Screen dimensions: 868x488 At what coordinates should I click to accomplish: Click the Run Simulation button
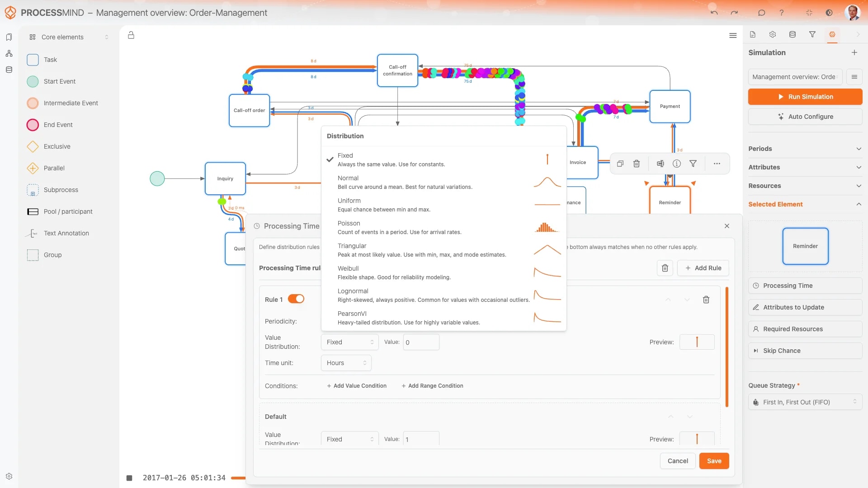point(805,97)
